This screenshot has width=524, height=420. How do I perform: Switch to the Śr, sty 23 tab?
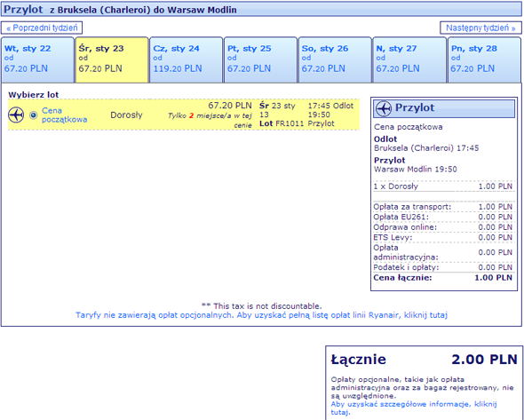click(x=112, y=59)
